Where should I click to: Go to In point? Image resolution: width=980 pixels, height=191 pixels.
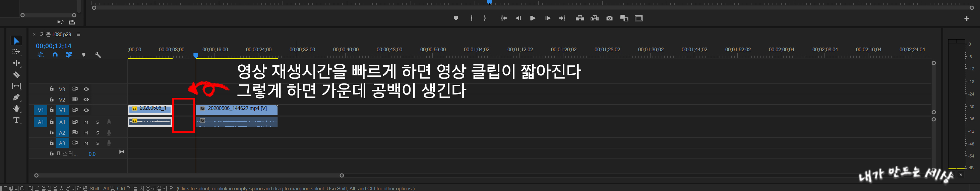click(x=504, y=18)
